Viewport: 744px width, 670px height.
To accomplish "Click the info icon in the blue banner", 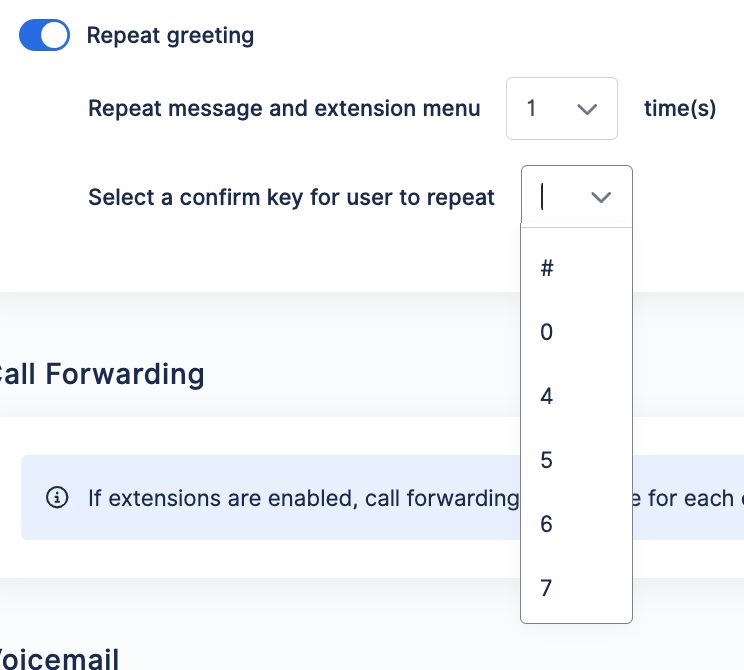I will 57,498.
